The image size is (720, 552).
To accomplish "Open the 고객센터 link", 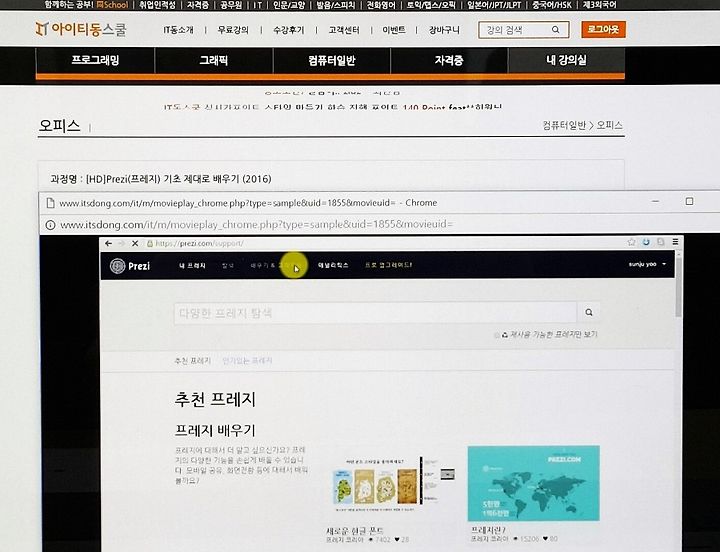I will point(344,30).
